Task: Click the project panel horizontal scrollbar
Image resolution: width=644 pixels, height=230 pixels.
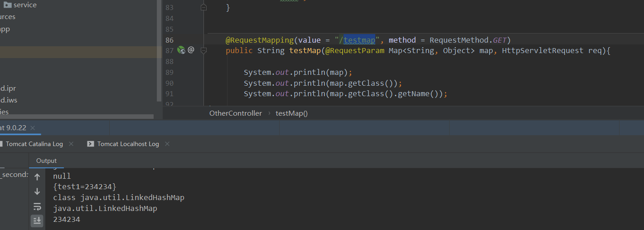Action: [x=77, y=117]
